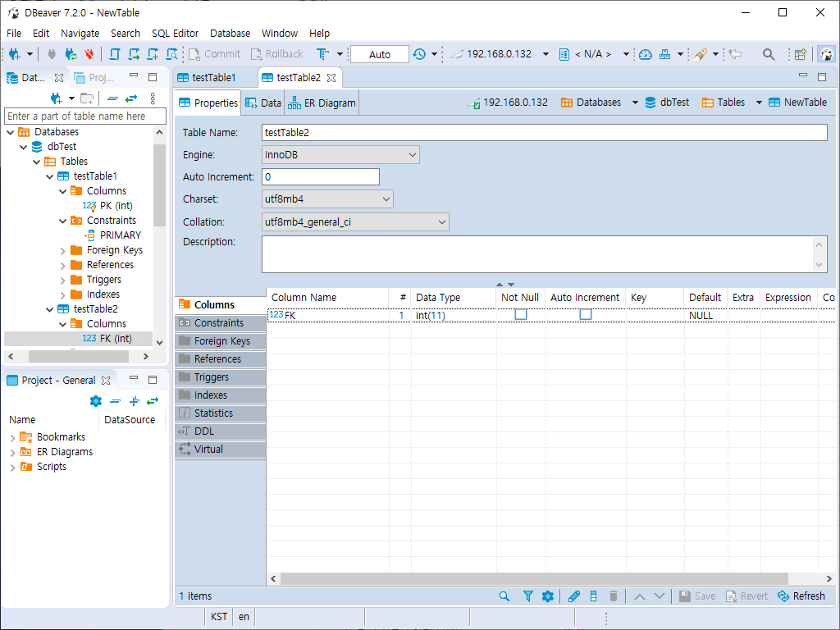Open the Engine dropdown showing InnoDB
Image resolution: width=840 pixels, height=630 pixels.
coord(340,155)
